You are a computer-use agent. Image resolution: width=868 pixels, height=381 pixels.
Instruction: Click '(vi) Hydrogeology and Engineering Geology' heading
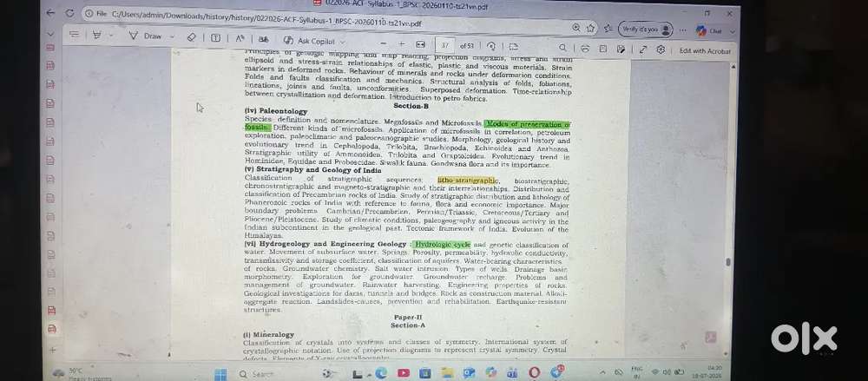[x=325, y=244]
